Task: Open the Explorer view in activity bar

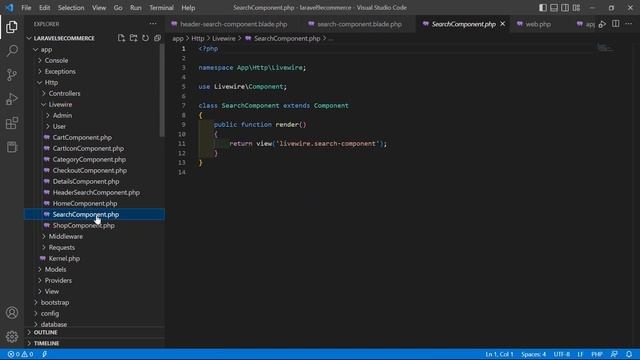Action: point(12,27)
